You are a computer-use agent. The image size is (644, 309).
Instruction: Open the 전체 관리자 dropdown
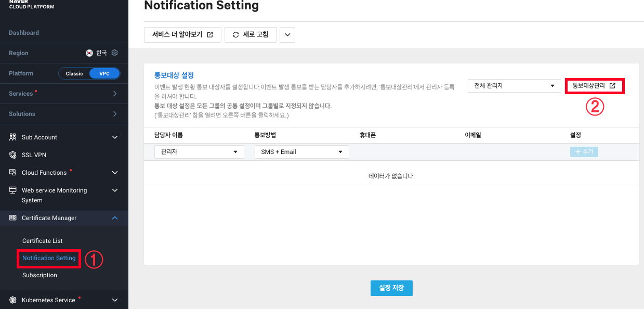point(514,85)
